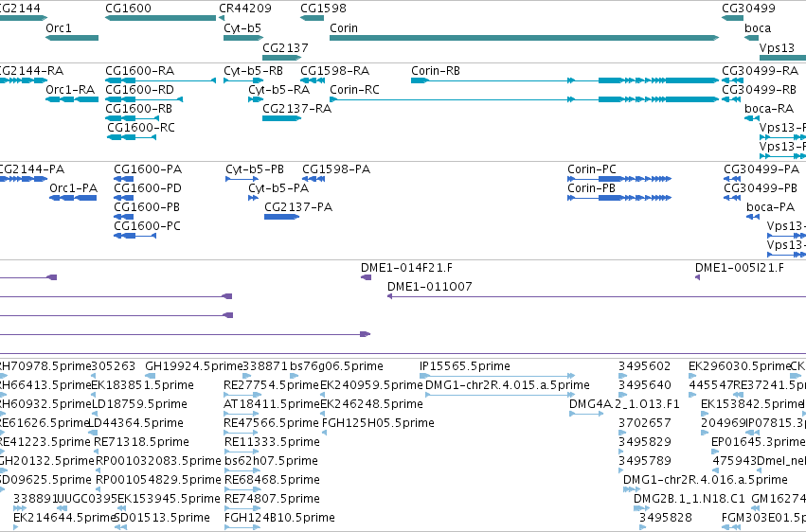806x532 pixels.
Task: Click EST RE74807.5prime label
Action: [272, 500]
